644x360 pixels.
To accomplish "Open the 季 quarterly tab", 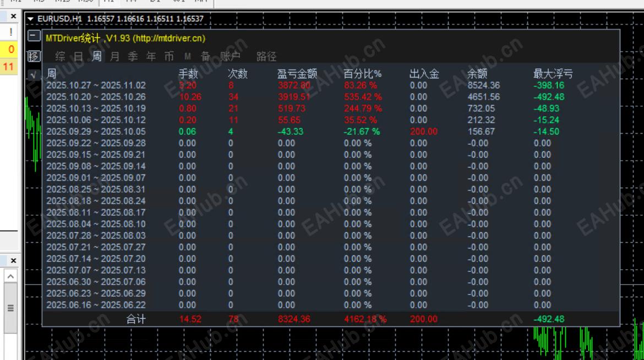I will click(133, 56).
